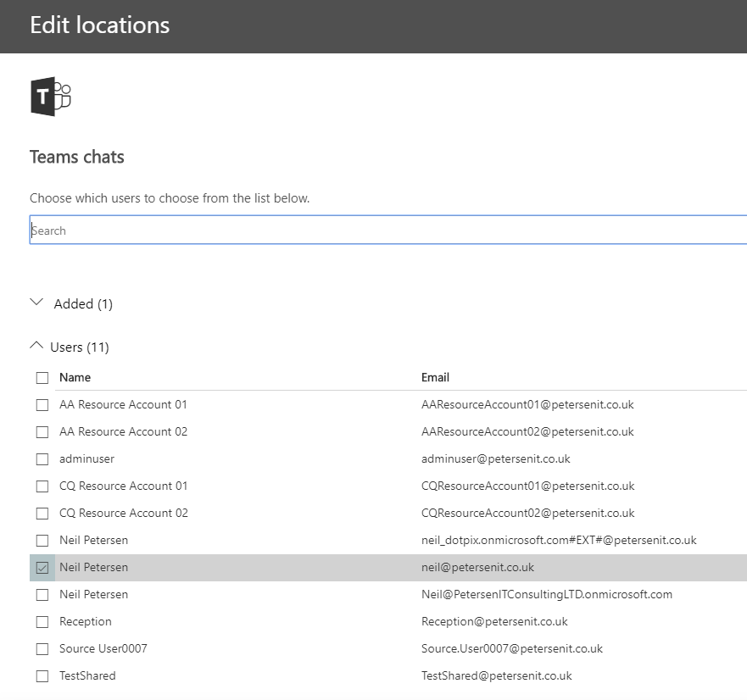
Task: Uncheck Neil Petersen neil@petersenit.co.uk checkbox
Action: 42,568
